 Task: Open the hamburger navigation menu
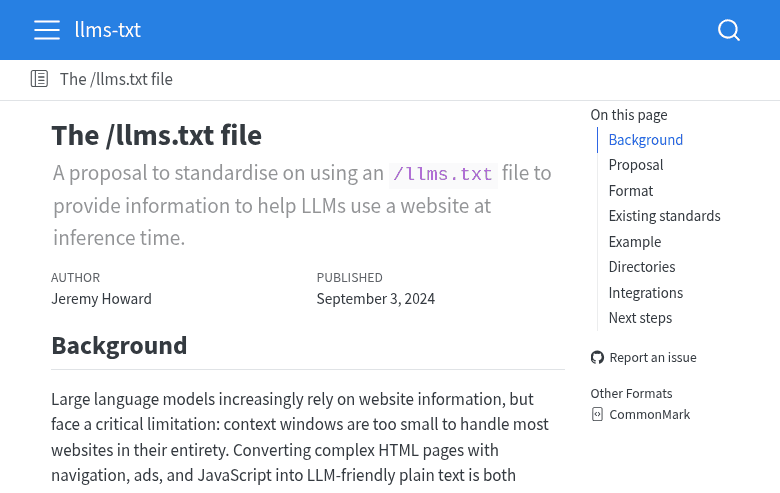[x=47, y=30]
